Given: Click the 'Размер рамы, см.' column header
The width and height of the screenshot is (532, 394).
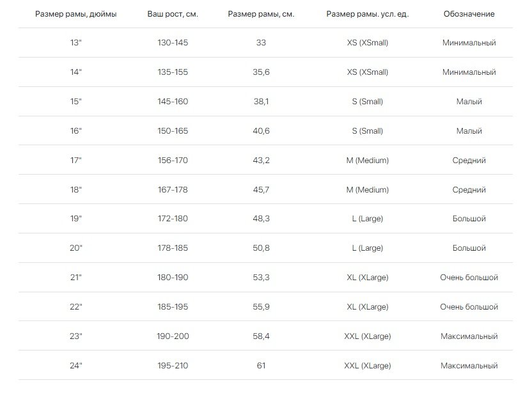Looking at the screenshot, I should [261, 14].
